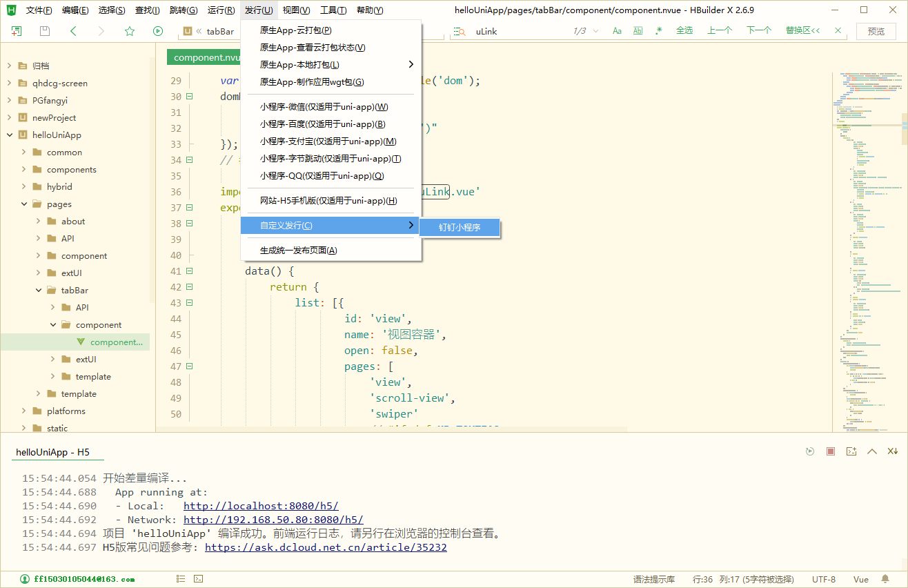908x588 pixels.
Task: Click 全选 in the search bar
Action: (684, 31)
